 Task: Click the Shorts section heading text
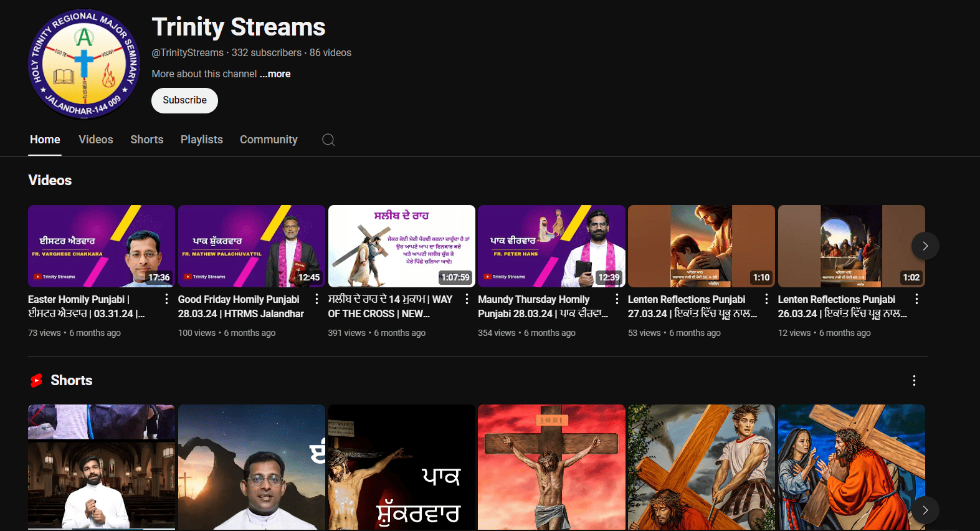(71, 380)
